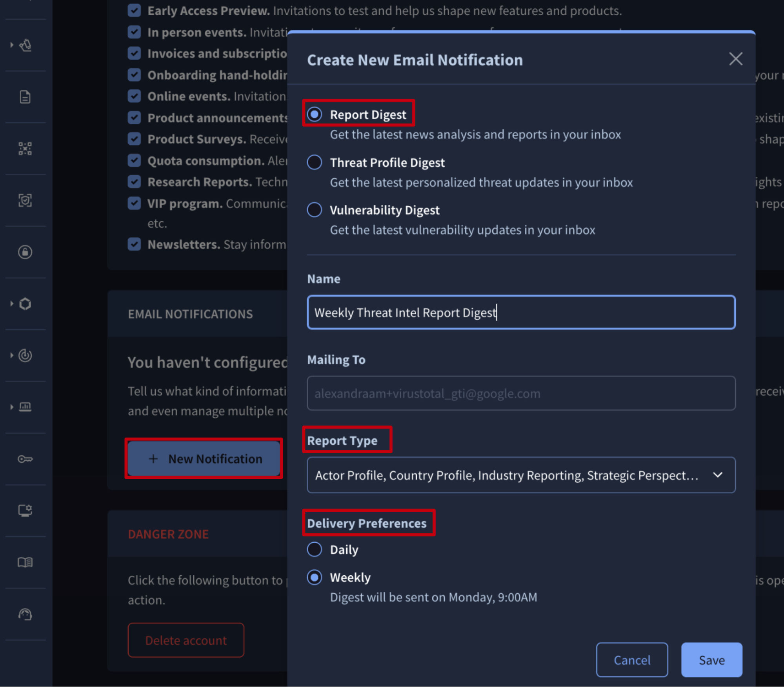Viewport: 784px width, 687px height.
Task: Open the API key sidebar icon
Action: pyautogui.click(x=25, y=459)
